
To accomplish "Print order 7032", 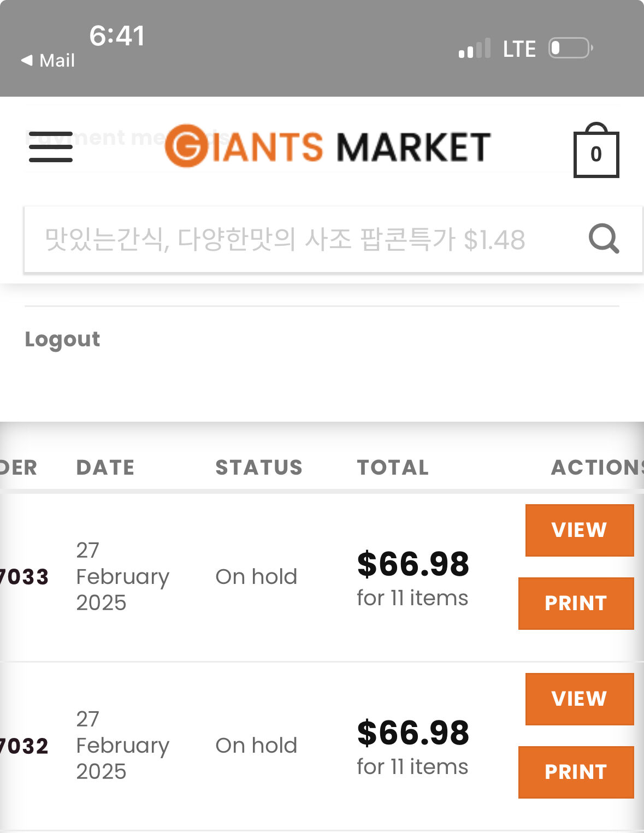I will click(576, 772).
